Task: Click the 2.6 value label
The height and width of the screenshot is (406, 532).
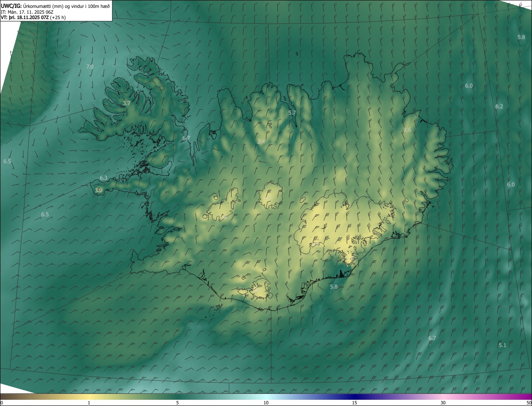Action: [x=407, y=130]
